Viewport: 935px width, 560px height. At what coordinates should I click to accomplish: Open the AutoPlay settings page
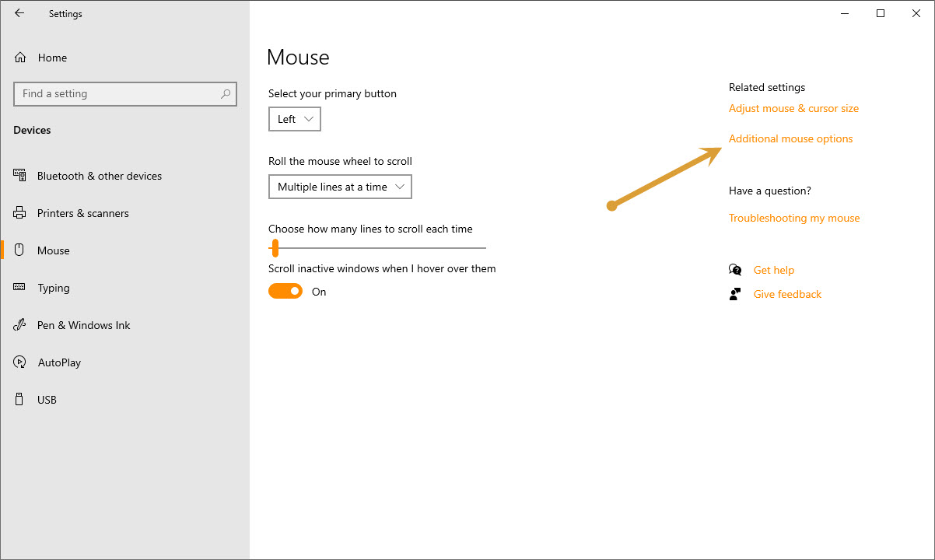pyautogui.click(x=59, y=362)
